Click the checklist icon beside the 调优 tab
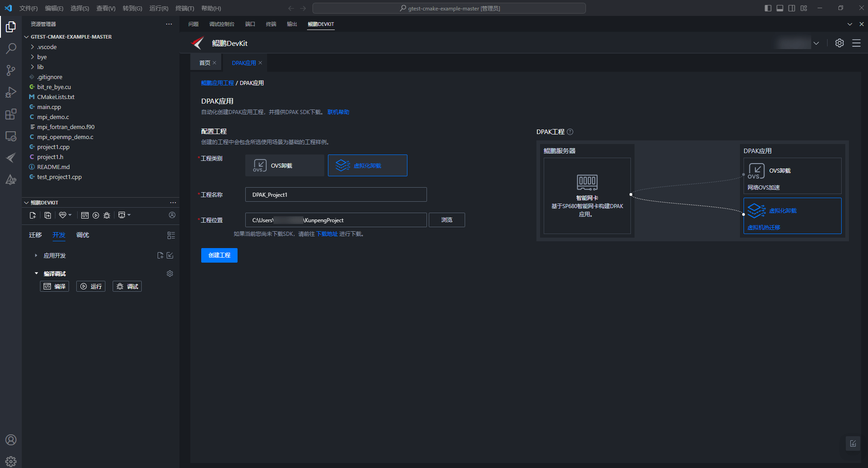The image size is (868, 468). tap(171, 235)
